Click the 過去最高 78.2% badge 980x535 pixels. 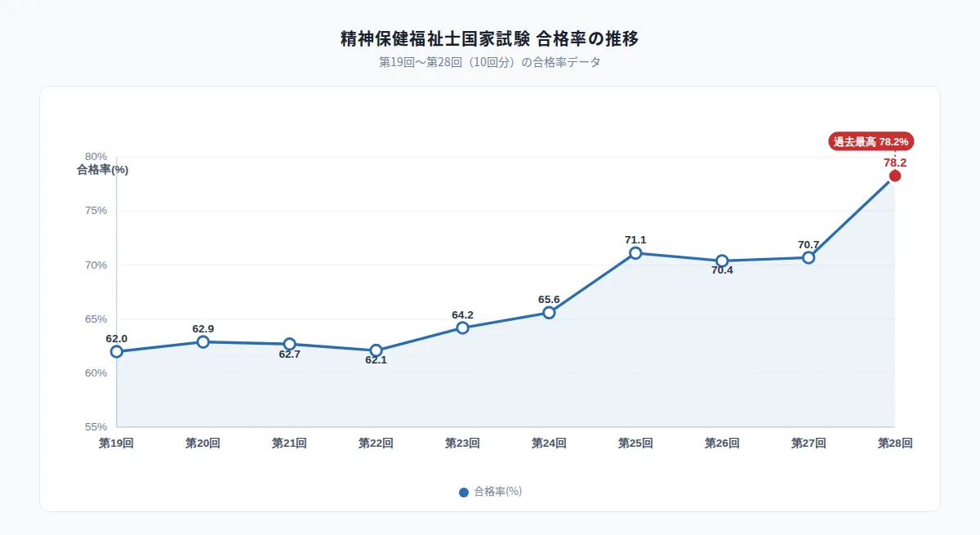pyautogui.click(x=871, y=141)
